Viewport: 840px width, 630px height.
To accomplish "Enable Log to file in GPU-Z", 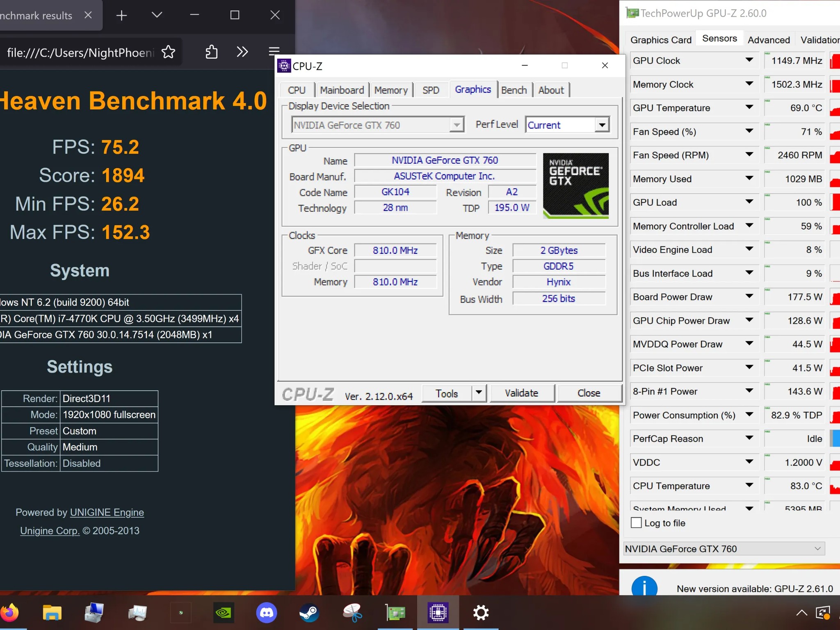I will (x=636, y=523).
